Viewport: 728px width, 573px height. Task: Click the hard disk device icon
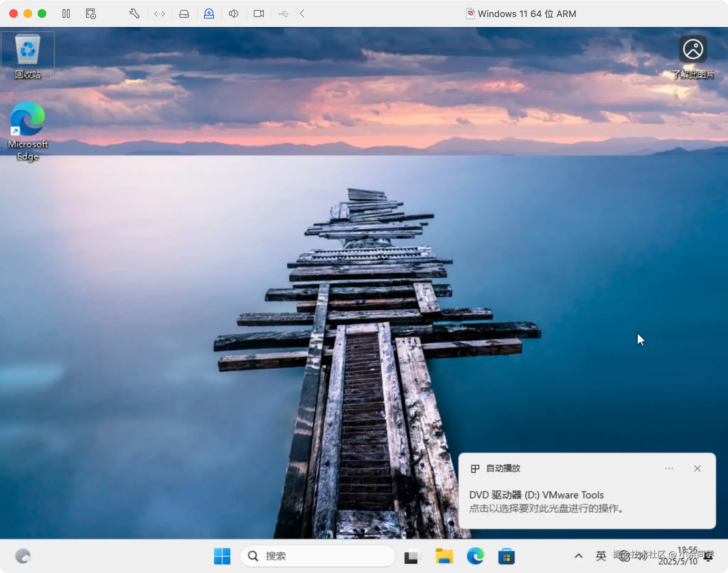tap(184, 14)
